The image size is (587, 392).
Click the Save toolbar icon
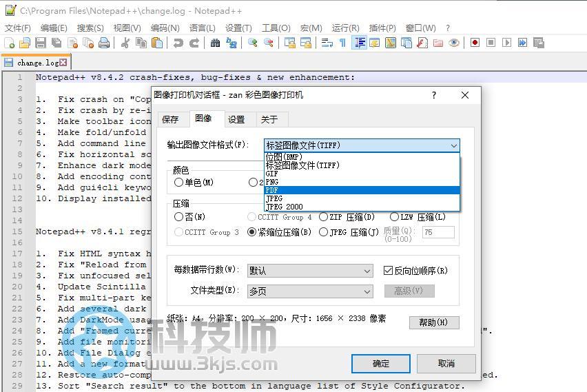[41, 43]
